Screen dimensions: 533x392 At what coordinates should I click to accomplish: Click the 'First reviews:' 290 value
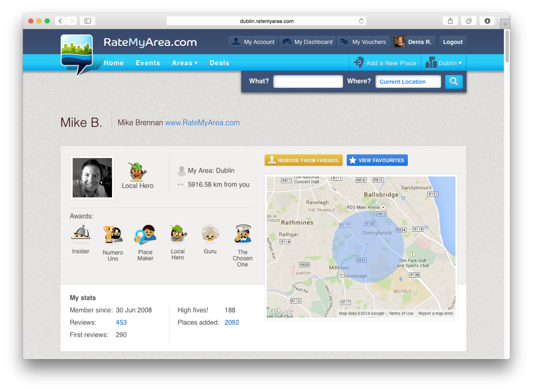(x=121, y=335)
